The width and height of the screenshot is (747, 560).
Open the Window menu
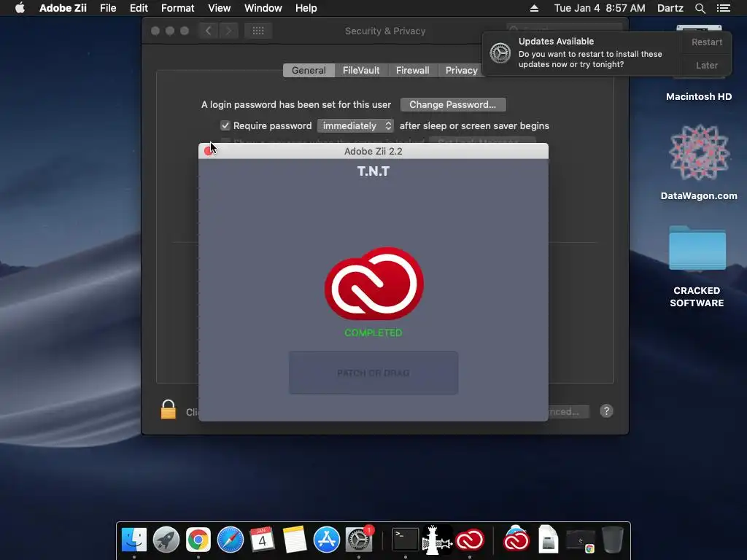pos(263,8)
